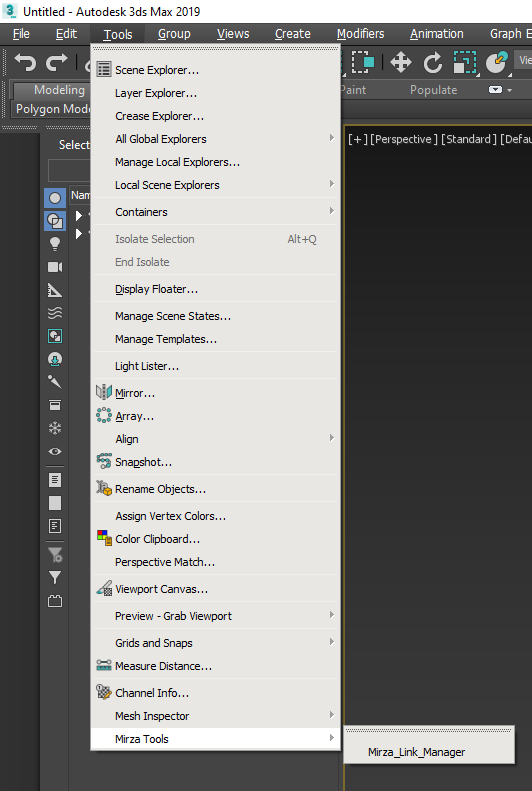Click the Rename Objects icon
Viewport: 532px width, 791px height.
pos(104,488)
